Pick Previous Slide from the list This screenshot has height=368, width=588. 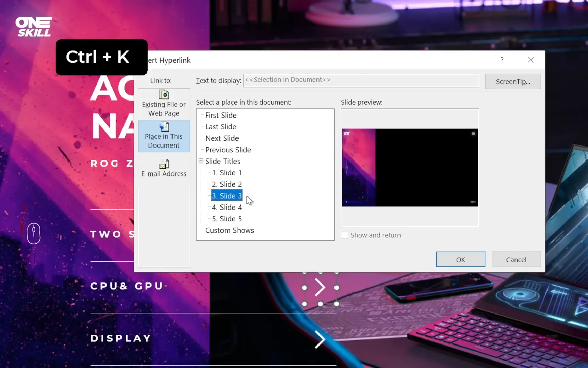[228, 150]
